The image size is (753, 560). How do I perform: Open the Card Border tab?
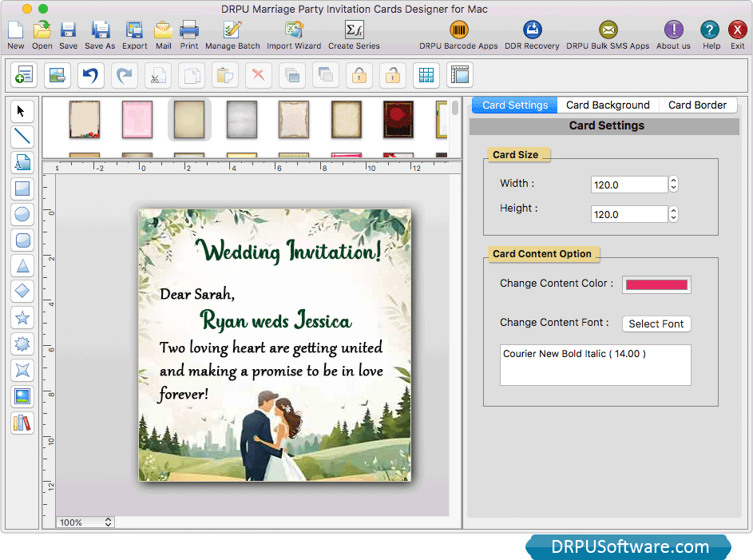coord(698,105)
